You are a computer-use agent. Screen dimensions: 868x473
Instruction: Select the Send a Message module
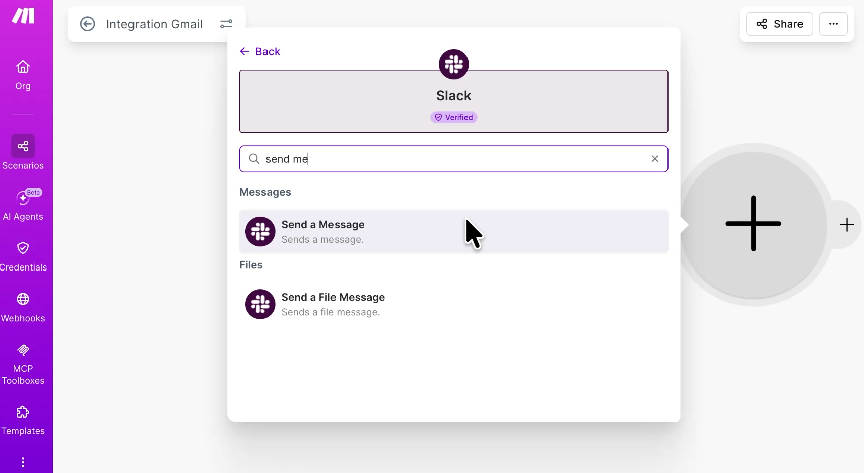[453, 232]
